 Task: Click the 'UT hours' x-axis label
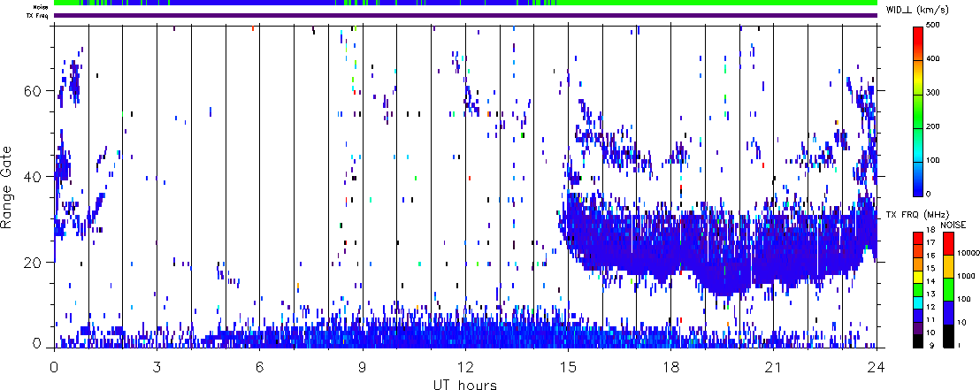pyautogui.click(x=465, y=384)
